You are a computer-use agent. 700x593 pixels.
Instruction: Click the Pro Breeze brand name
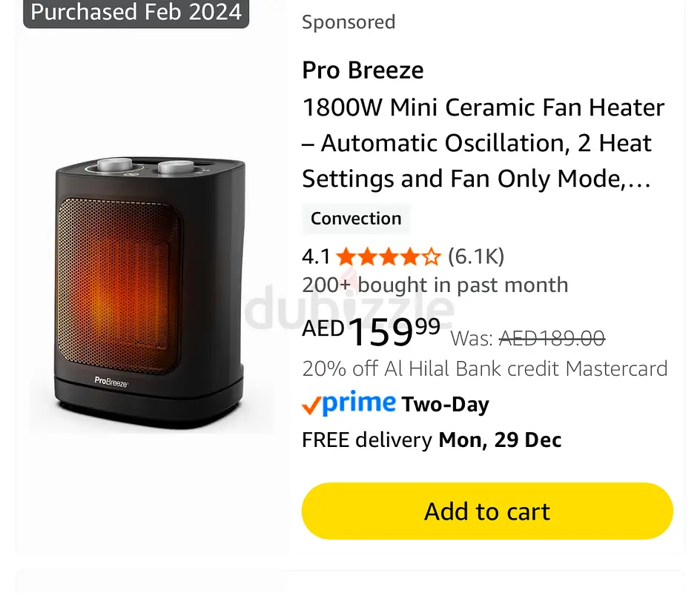(363, 70)
